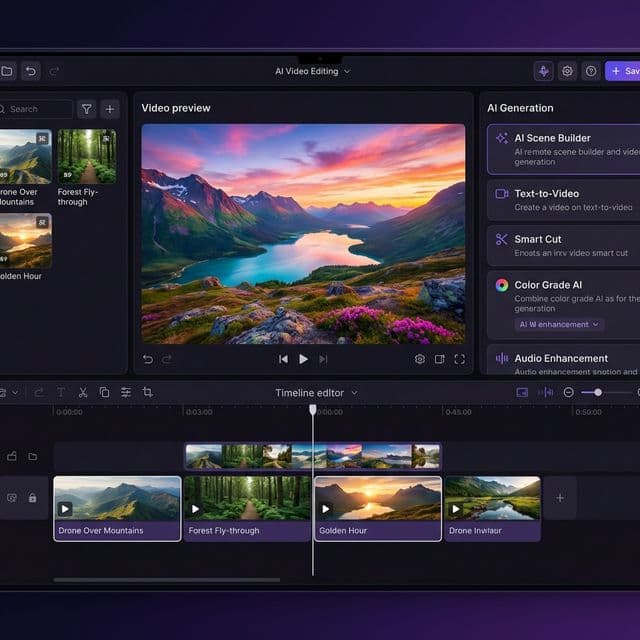
Task: Click the purple AI assistant icon in header
Action: [543, 71]
